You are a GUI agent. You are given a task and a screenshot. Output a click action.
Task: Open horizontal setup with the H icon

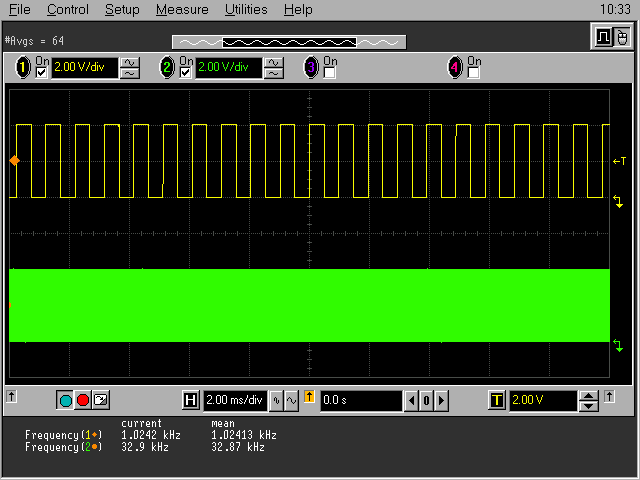(191, 401)
